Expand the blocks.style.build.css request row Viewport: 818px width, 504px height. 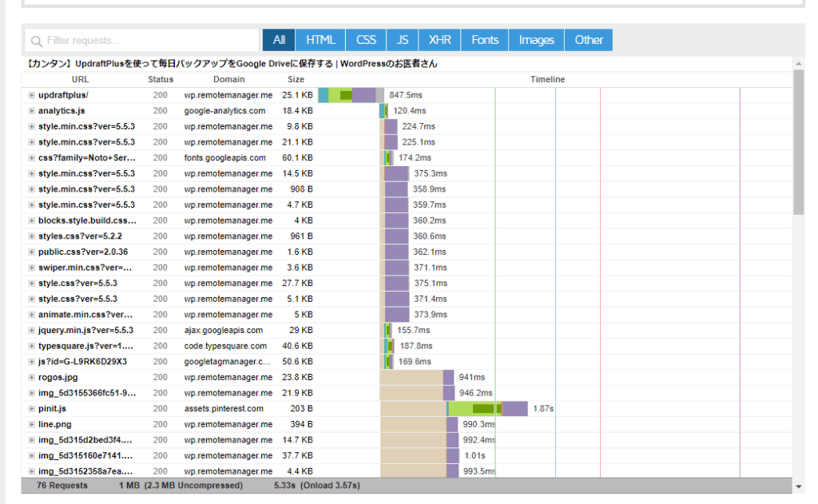click(32, 220)
